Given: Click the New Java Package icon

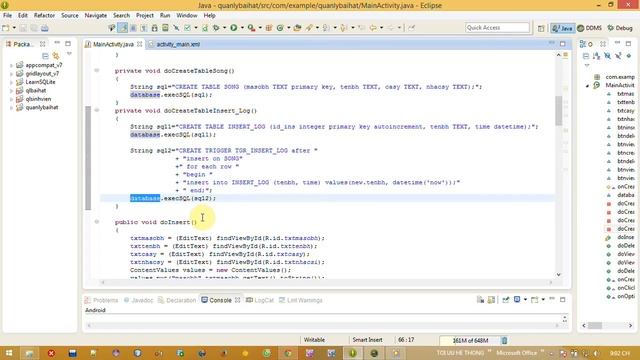Looking at the screenshot, I should click(x=269, y=28).
